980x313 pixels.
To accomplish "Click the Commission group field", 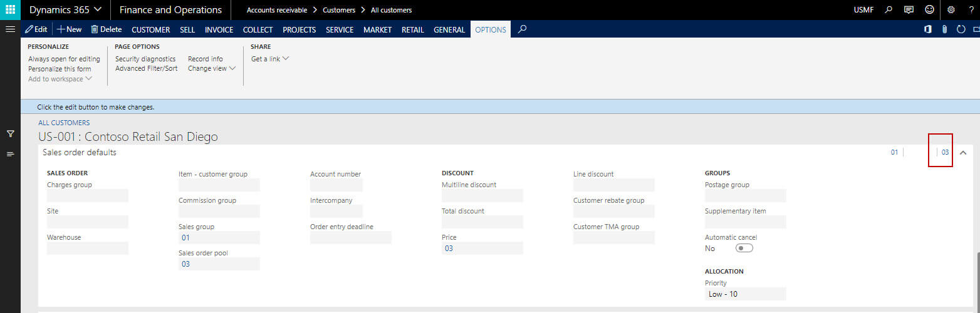I will (x=219, y=211).
